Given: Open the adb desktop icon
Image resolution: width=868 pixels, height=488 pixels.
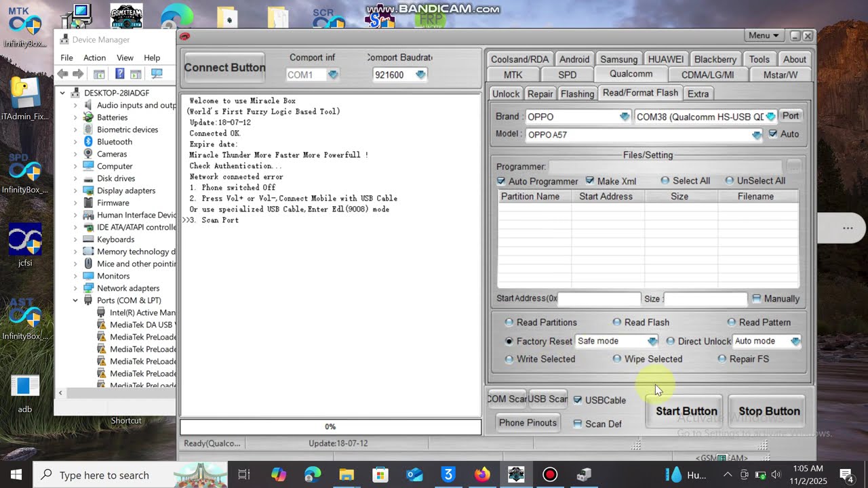Looking at the screenshot, I should 25,393.
